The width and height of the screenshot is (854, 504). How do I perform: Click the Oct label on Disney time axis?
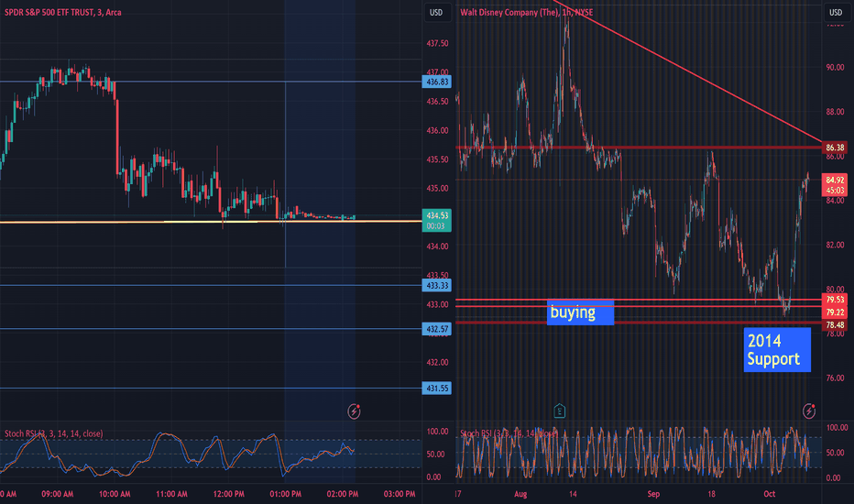click(x=769, y=494)
